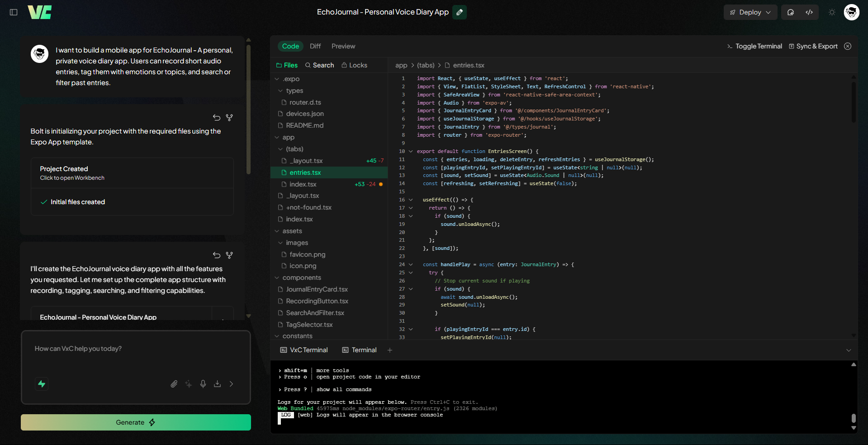868x445 pixels.
Task: Open user profile avatar menu
Action: [x=852, y=12]
